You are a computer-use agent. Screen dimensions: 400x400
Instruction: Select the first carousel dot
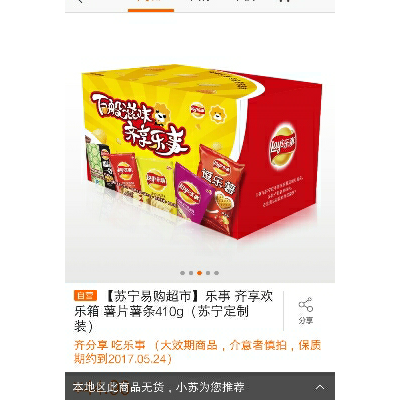coord(182,273)
